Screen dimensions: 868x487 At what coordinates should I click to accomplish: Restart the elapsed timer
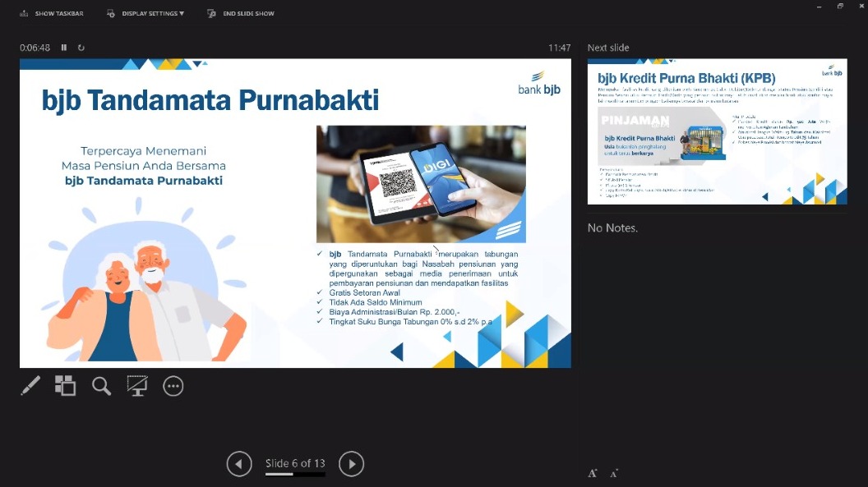pos(81,48)
